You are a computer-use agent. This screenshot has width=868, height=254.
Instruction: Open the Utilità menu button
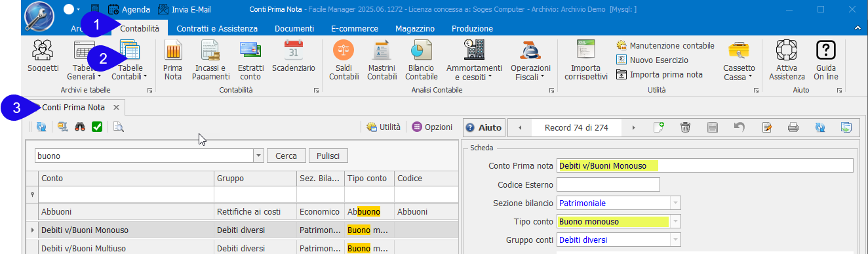[384, 127]
